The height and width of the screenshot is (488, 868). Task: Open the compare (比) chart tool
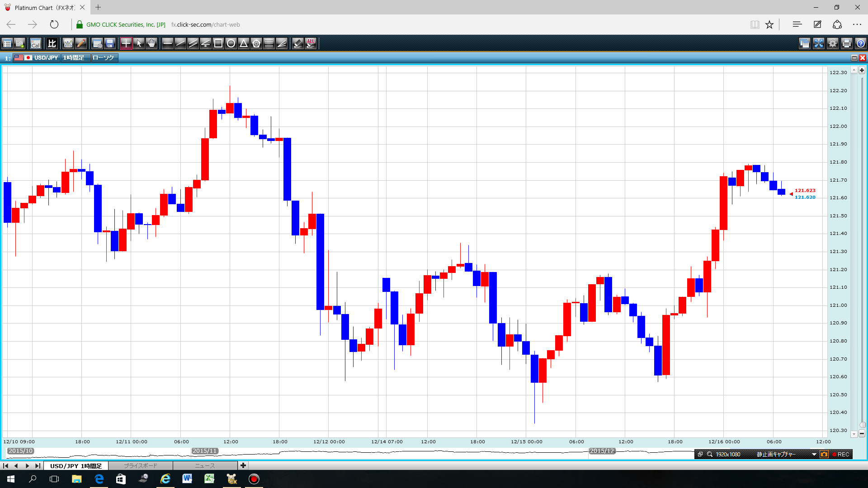pos(52,43)
